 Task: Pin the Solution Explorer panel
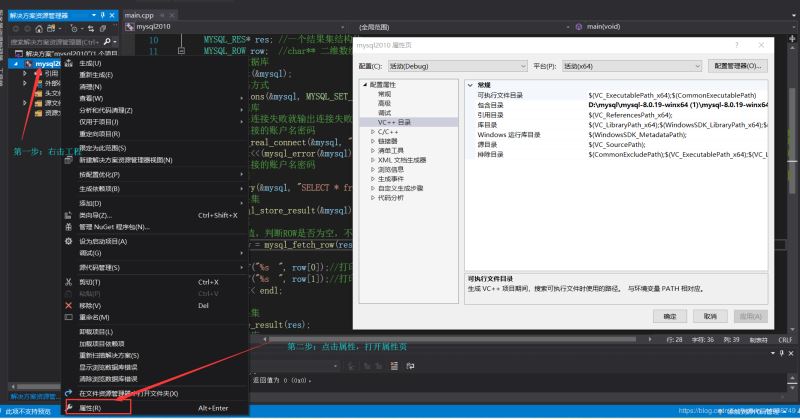coord(103,15)
